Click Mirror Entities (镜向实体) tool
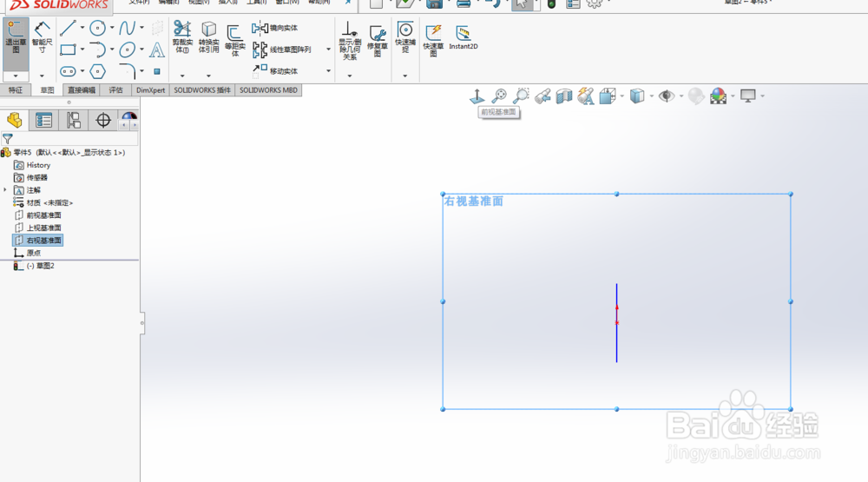The height and width of the screenshot is (482, 868). pyautogui.click(x=275, y=28)
